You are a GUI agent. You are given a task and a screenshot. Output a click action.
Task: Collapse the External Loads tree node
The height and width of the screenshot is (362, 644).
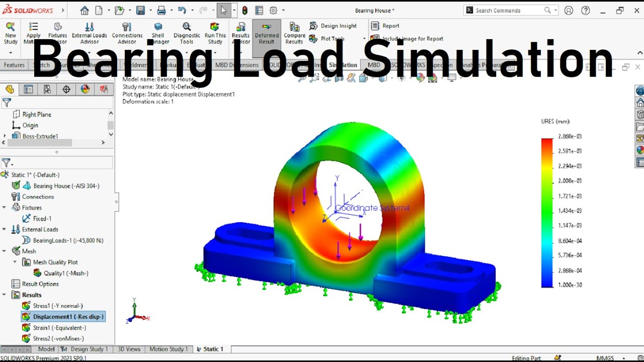click(x=5, y=229)
